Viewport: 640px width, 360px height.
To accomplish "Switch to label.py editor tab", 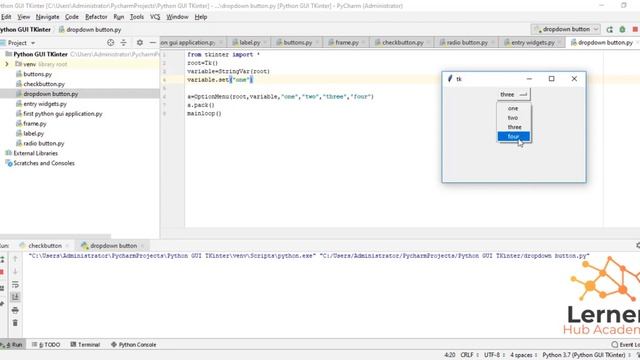I will pyautogui.click(x=249, y=42).
